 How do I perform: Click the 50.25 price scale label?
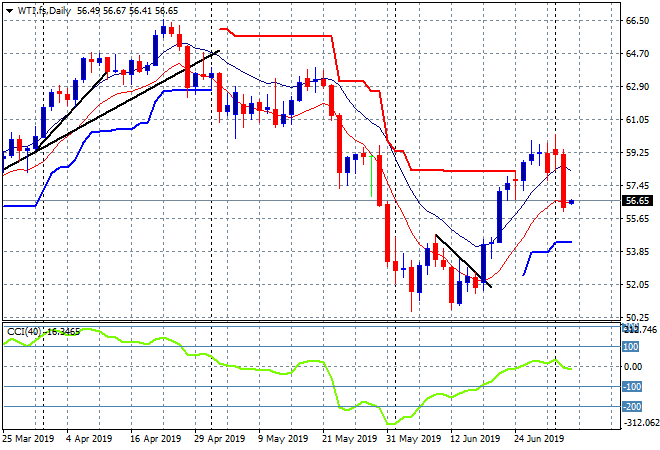[x=637, y=317]
